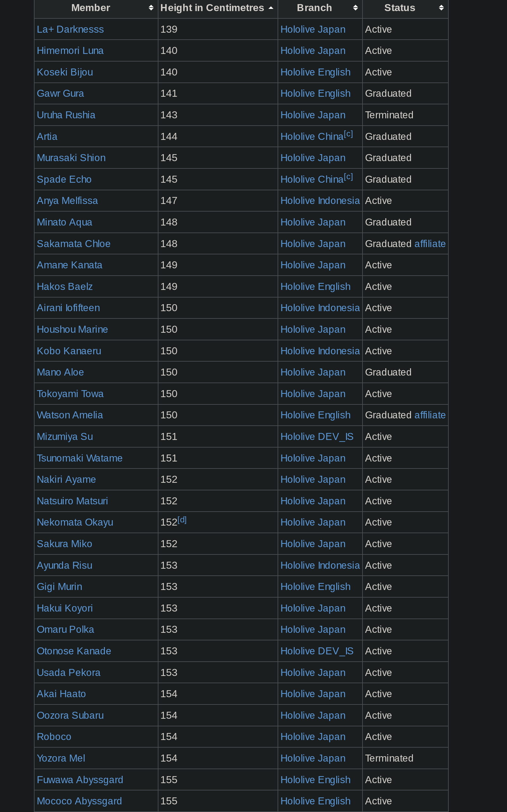The width and height of the screenshot is (507, 812).
Task: Select the Sakura Miko link
Action: [x=64, y=544]
